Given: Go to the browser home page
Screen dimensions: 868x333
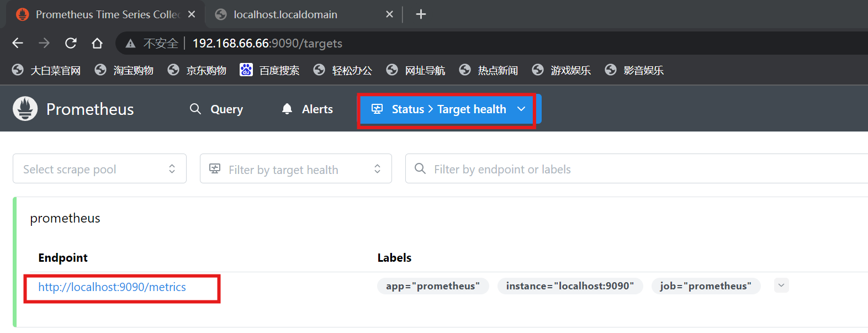Looking at the screenshot, I should point(97,43).
